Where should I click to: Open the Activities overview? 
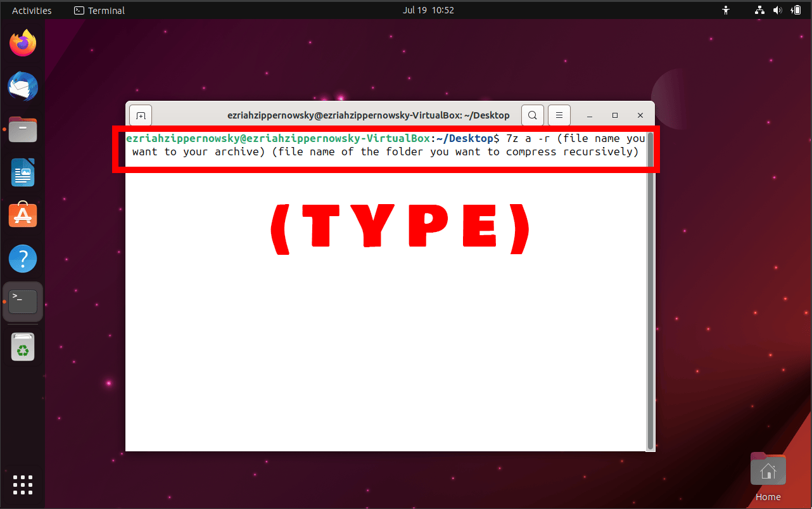pos(30,10)
